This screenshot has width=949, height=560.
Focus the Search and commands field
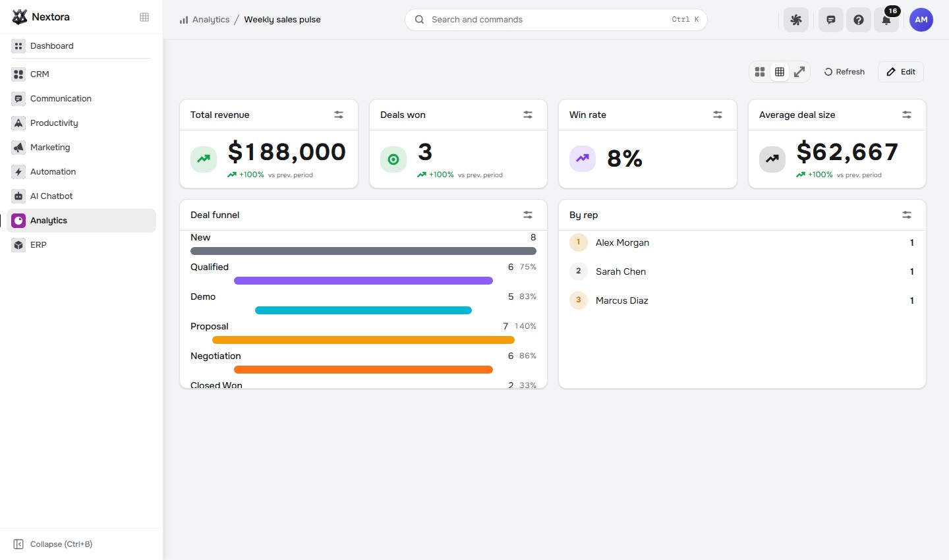556,20
